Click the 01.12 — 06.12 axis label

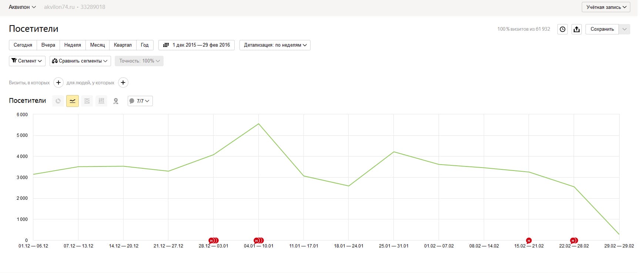pos(33,246)
